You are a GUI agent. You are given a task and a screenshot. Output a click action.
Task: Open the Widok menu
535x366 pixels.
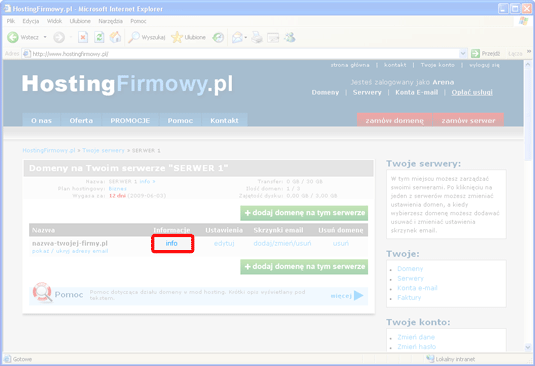point(55,21)
